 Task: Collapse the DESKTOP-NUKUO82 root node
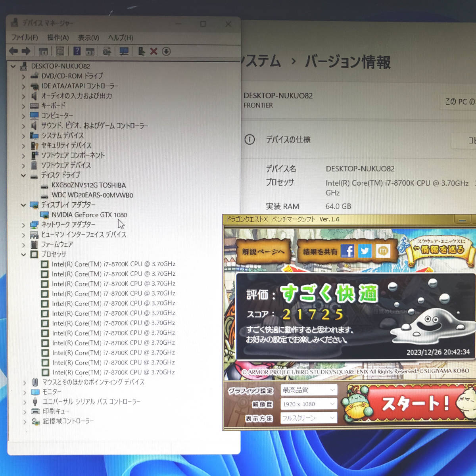tap(13, 66)
